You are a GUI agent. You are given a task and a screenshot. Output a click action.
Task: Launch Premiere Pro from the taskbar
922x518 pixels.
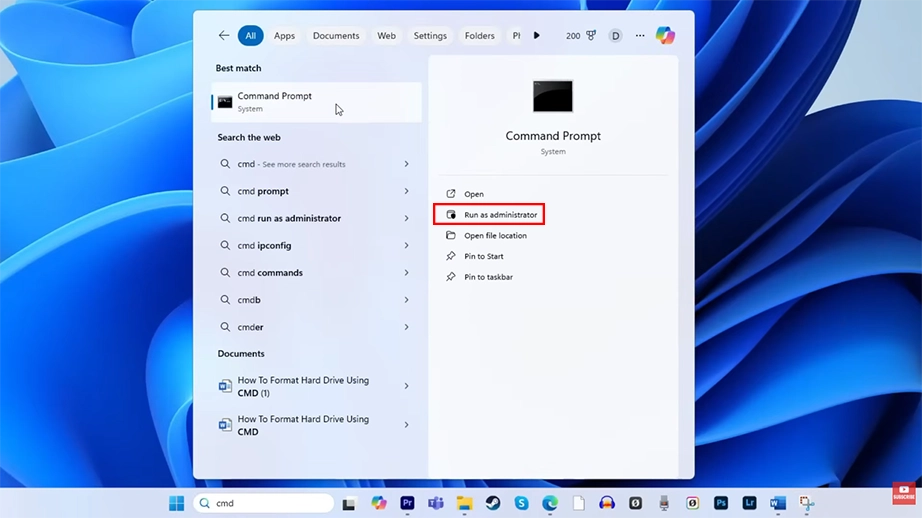pos(407,503)
